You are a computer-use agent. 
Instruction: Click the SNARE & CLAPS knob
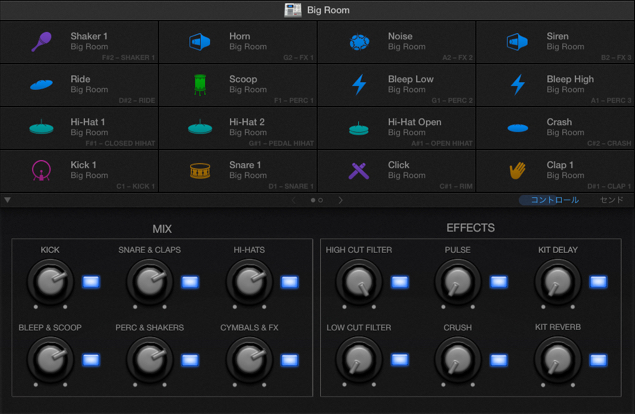(149, 282)
